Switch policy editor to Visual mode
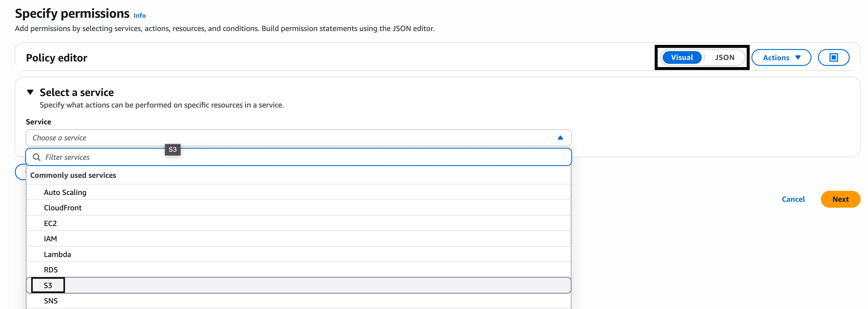Screen dimensions: 868x309 [682, 58]
